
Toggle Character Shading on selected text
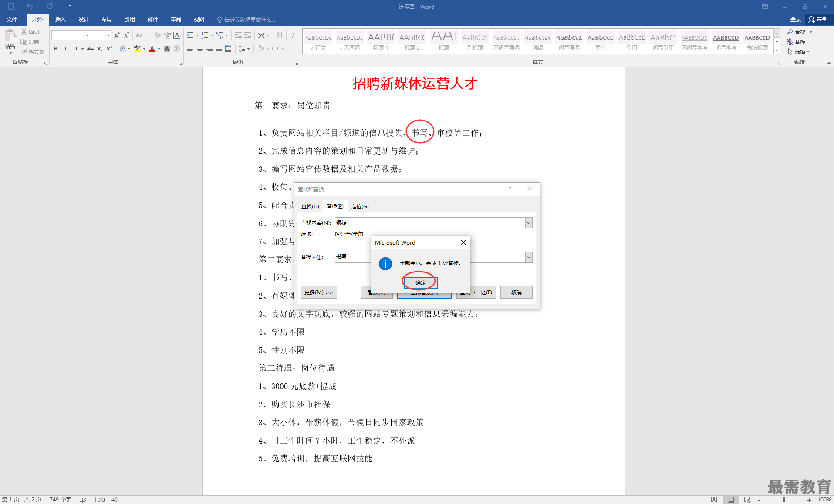pyautogui.click(x=167, y=49)
